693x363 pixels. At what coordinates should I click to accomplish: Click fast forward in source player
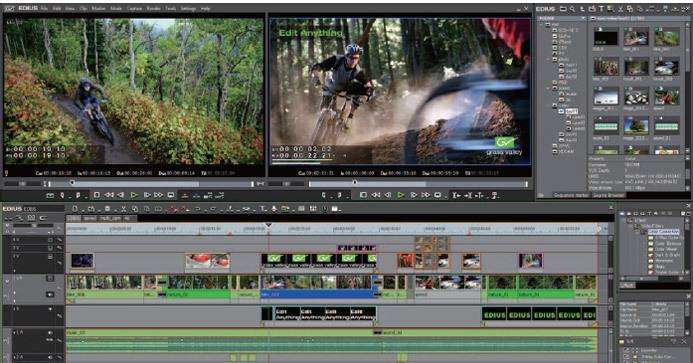click(159, 195)
